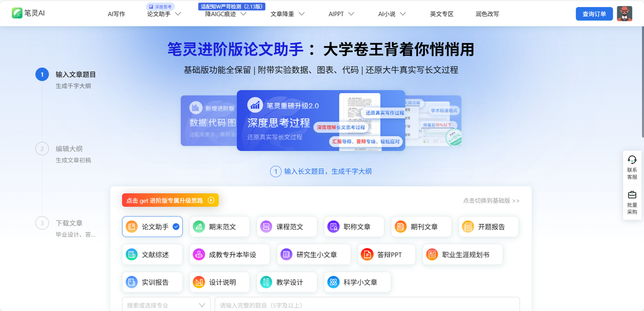This screenshot has width=644, height=311.
Task: Expand the 降AIGC痕迹 nav dropdown
Action: coord(244,14)
